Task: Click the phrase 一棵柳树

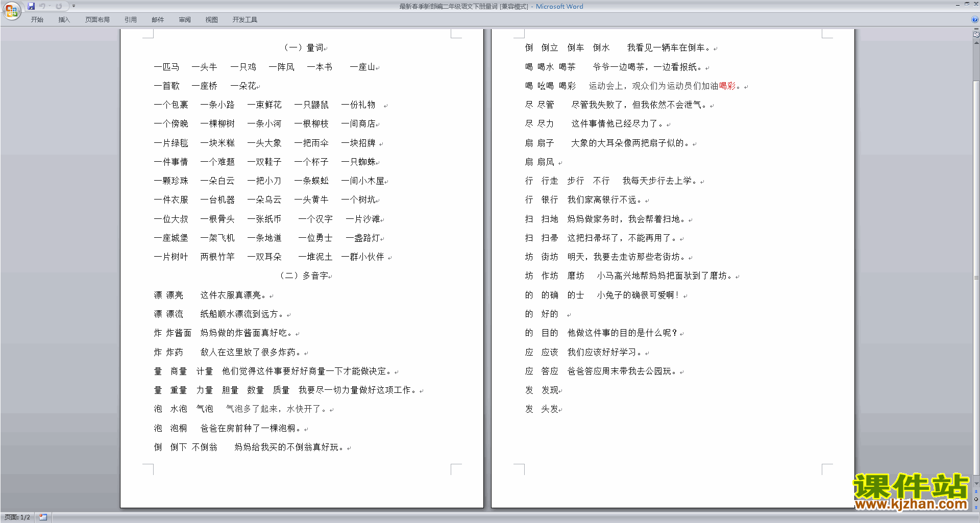Action: click(x=217, y=123)
